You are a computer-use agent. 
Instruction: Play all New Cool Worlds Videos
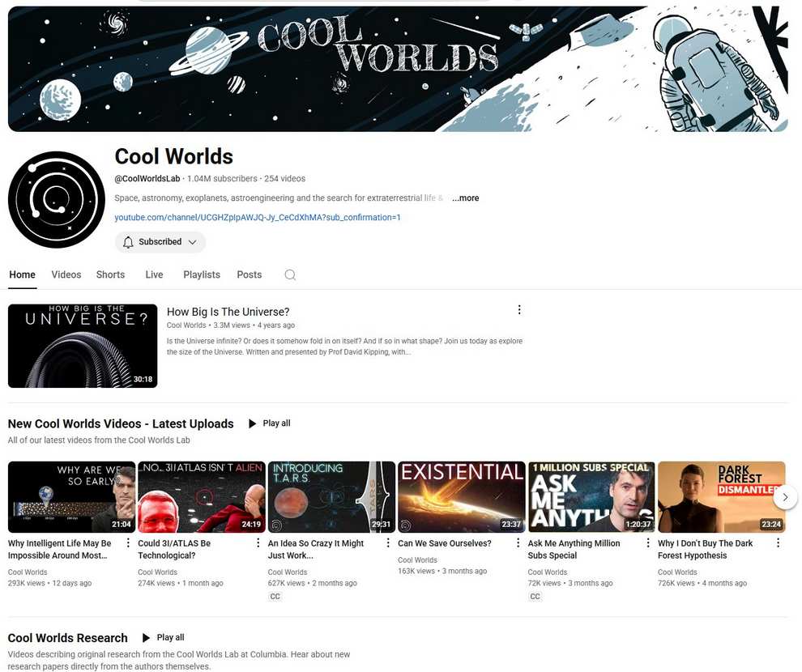269,423
